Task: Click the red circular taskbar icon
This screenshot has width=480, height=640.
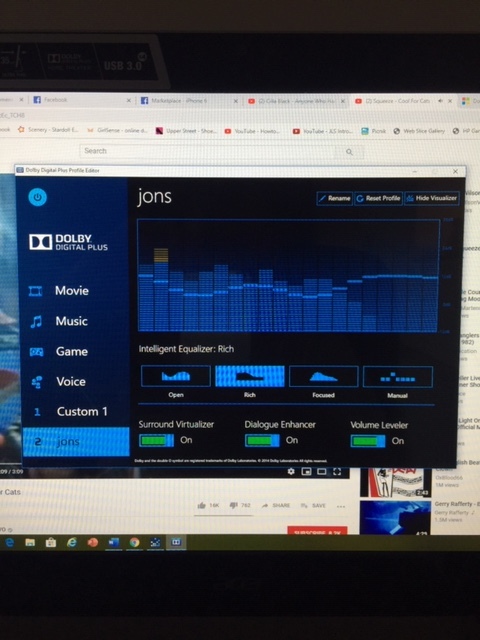Action: pyautogui.click(x=93, y=542)
